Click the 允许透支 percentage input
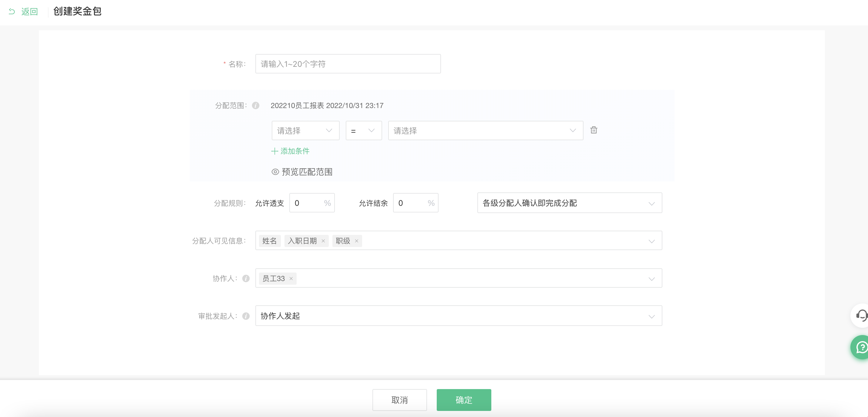 click(x=312, y=203)
